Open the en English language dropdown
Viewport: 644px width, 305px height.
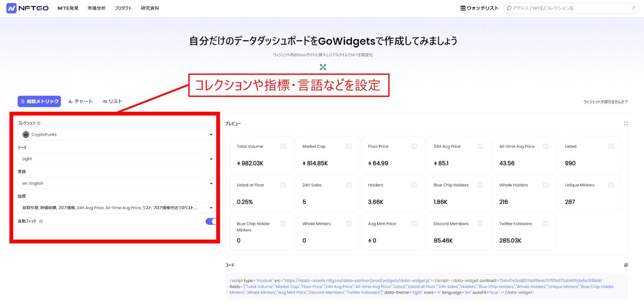(117, 183)
